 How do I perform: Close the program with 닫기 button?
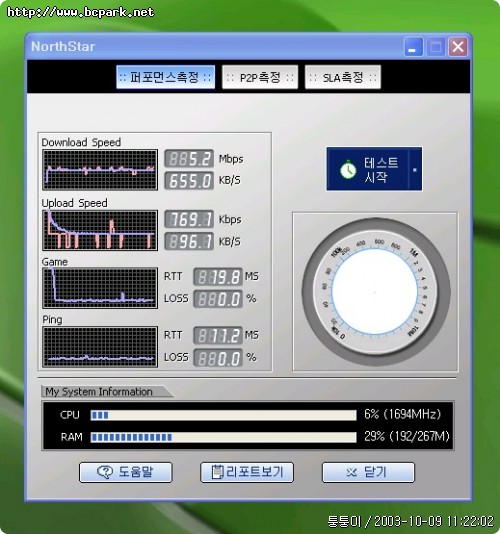coord(368,472)
